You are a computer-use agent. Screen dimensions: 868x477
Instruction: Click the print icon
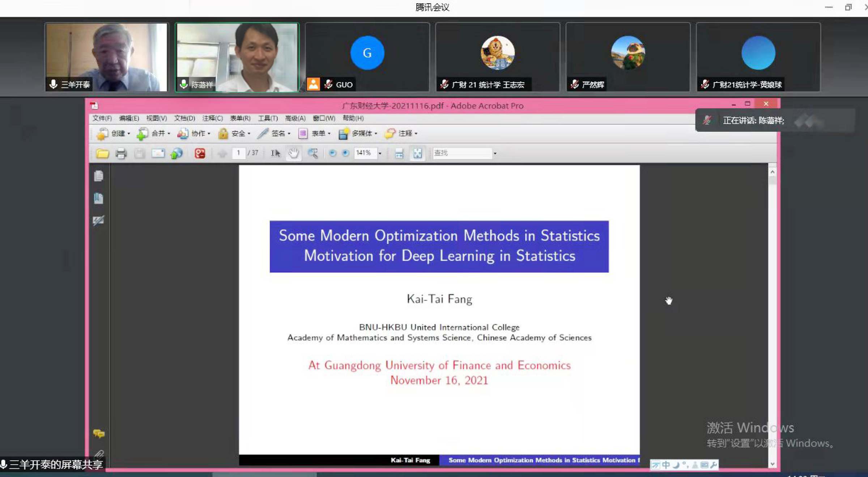point(121,153)
